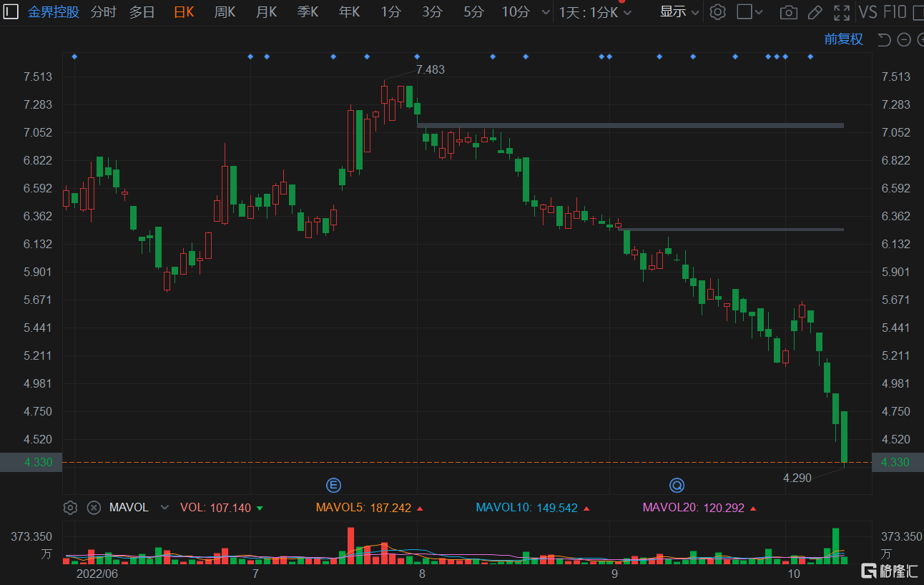This screenshot has height=585, width=924.
Task: Switch to 分时 intraday tab
Action: coord(103,11)
